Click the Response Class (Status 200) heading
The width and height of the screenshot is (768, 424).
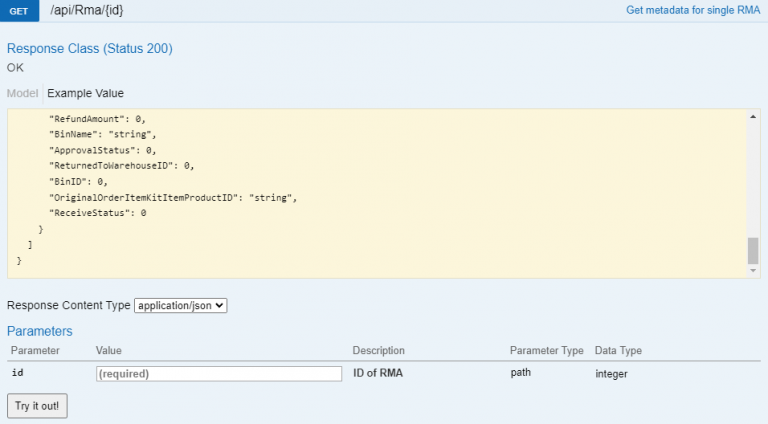point(90,48)
